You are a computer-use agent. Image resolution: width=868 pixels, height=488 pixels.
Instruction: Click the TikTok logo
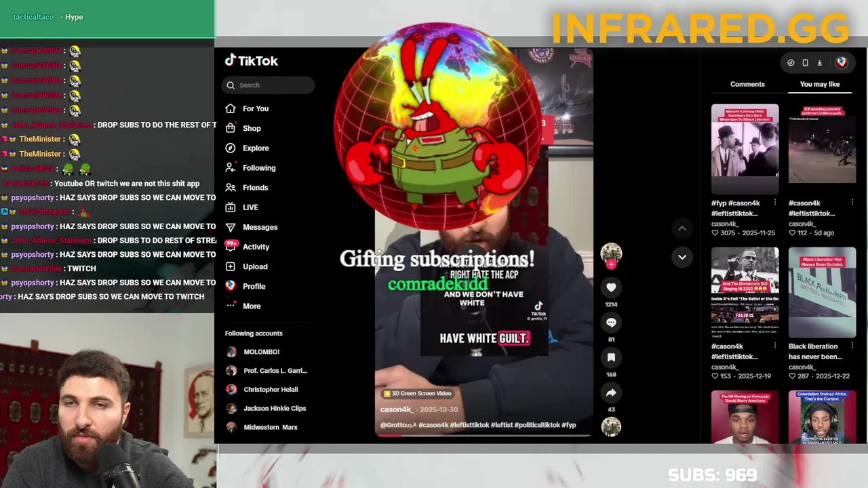point(251,60)
